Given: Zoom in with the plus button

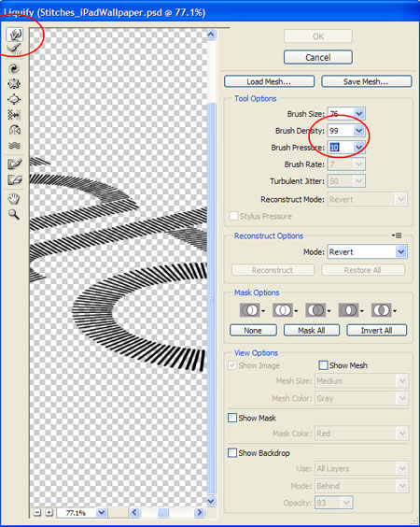Looking at the screenshot, I should click(x=49, y=512).
